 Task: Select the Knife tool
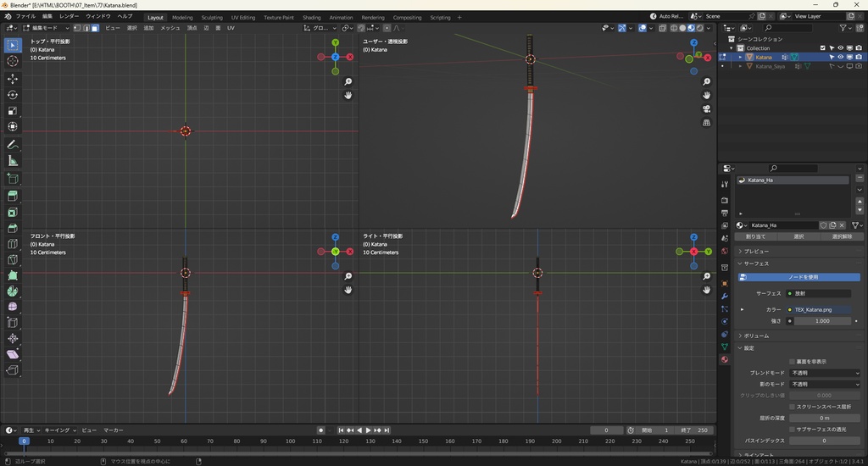[13, 259]
